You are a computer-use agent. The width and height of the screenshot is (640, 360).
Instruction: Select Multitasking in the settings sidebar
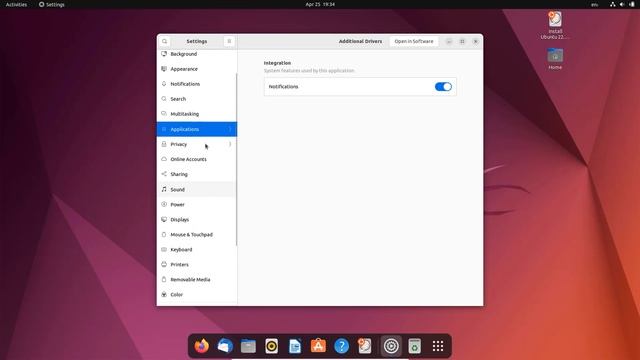[197, 114]
